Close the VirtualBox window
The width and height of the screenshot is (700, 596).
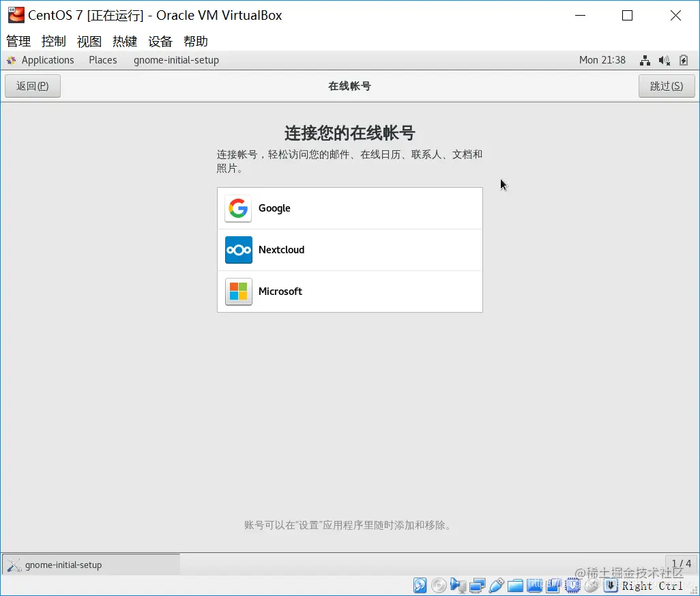click(675, 15)
